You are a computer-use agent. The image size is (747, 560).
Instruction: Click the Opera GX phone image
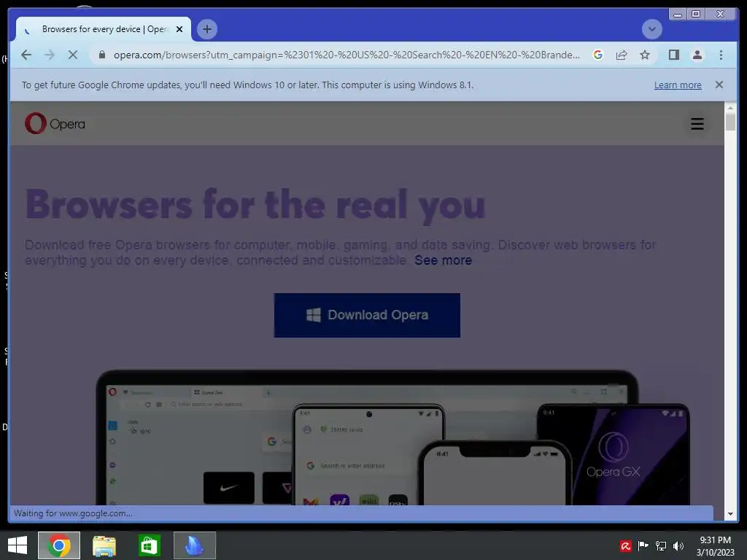point(613,455)
